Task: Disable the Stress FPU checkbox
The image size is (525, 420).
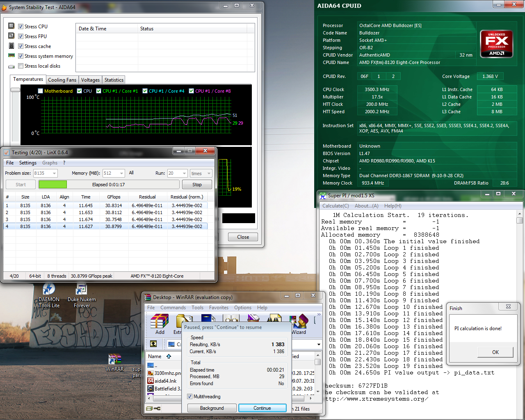Action: [21, 37]
